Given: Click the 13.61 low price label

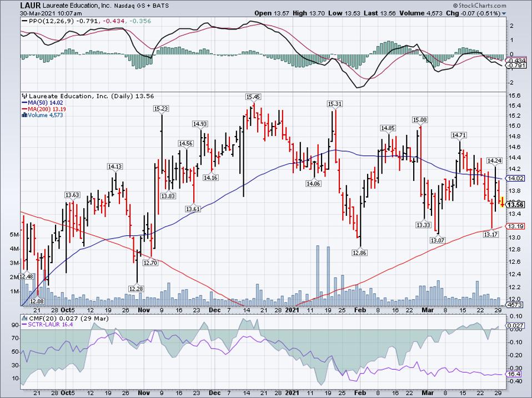Looking at the screenshot, I should coord(193,209).
